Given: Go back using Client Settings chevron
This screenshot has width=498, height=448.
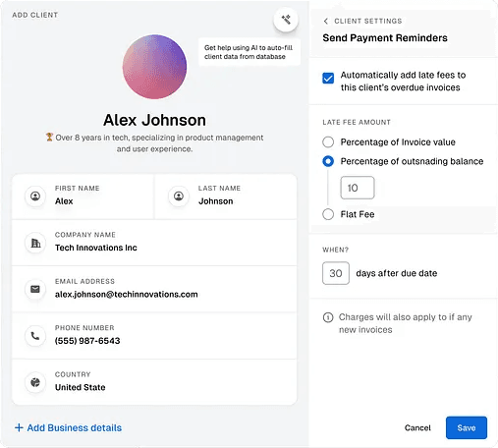Looking at the screenshot, I should tap(326, 22).
